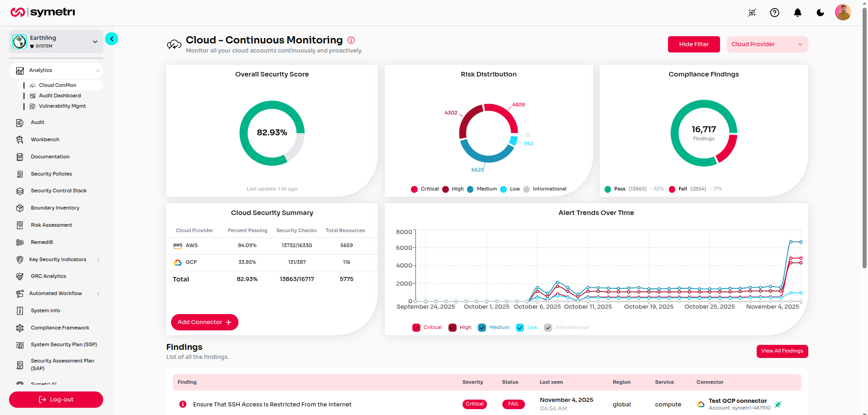Click the info icon beside page title
This screenshot has height=415, width=868.
(351, 40)
